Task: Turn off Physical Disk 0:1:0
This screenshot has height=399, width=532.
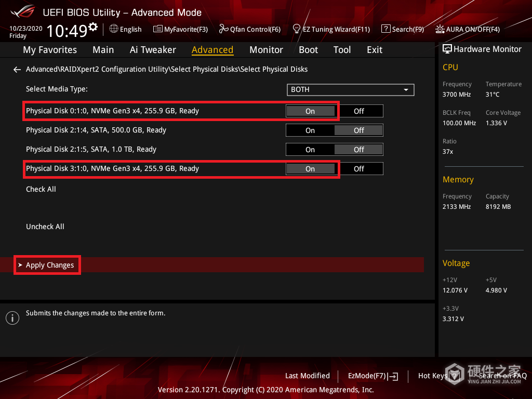Action: [x=358, y=111]
